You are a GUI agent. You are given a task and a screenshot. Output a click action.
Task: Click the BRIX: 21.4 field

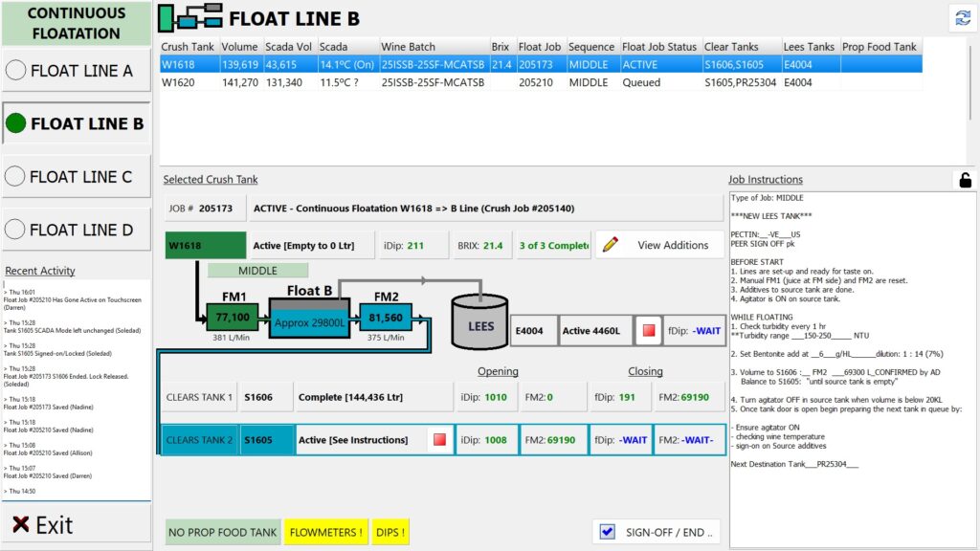point(480,246)
